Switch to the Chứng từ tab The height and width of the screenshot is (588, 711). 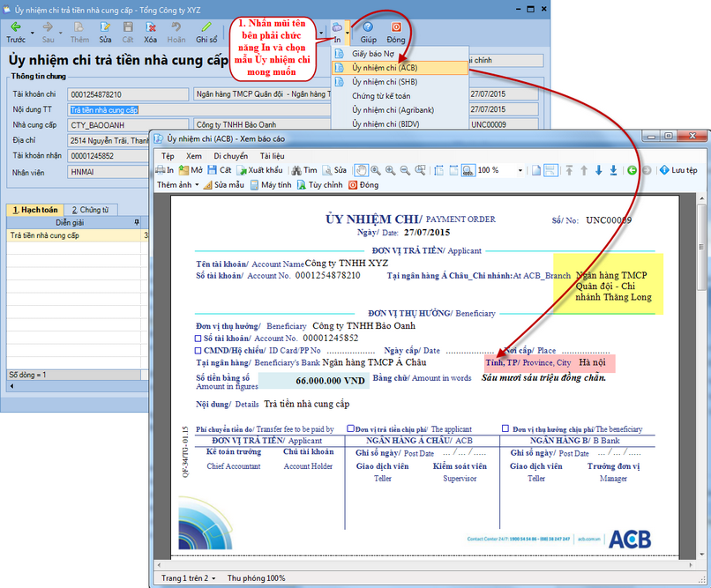[91, 210]
